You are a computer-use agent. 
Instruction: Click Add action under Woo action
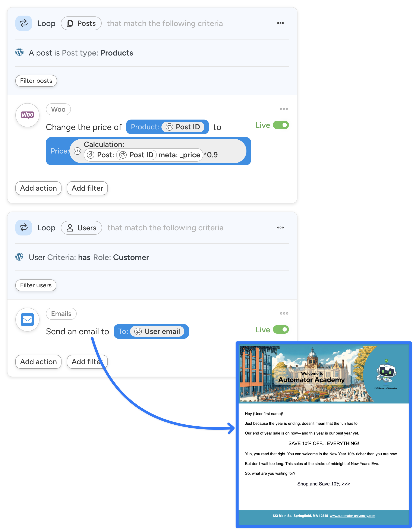38,188
